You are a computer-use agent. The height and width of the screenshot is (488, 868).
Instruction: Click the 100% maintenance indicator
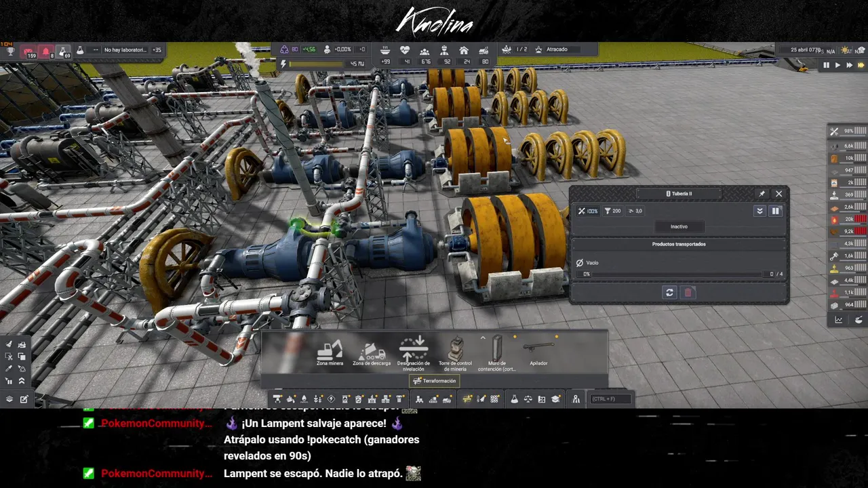[587, 211]
